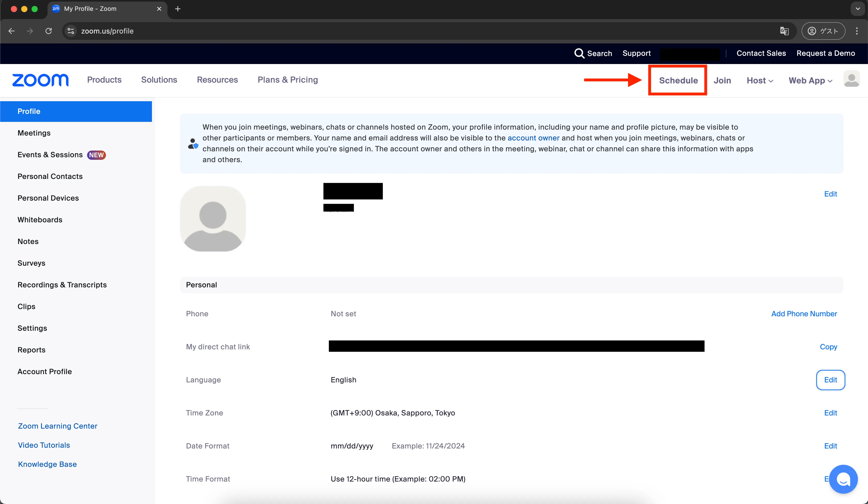This screenshot has height=504, width=868.
Task: Select Recordings & Transcripts in sidebar
Action: coord(62,285)
